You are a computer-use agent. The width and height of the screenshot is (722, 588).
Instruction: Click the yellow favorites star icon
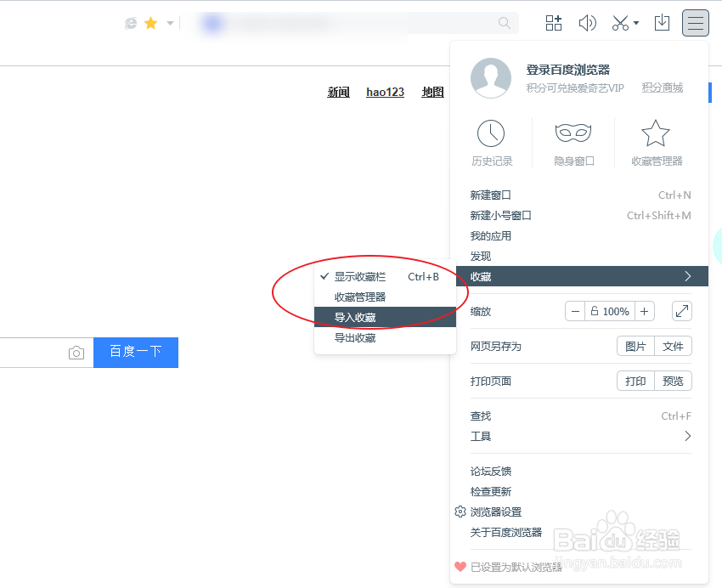[x=151, y=23]
